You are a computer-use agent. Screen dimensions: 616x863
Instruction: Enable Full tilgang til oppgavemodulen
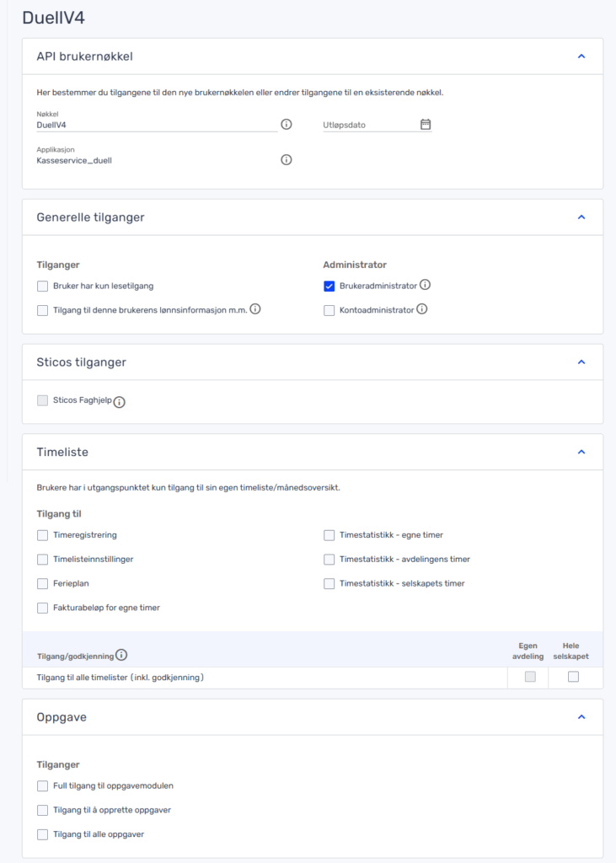[42, 786]
